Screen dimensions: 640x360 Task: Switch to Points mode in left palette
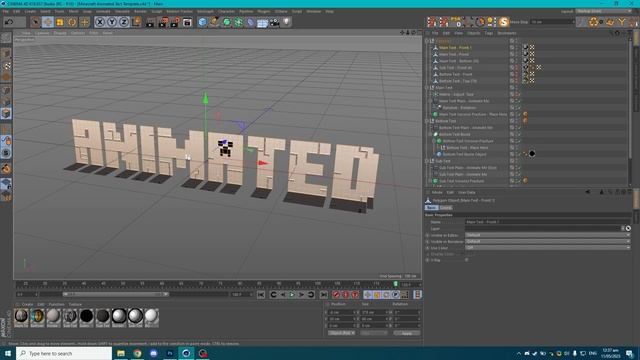coord(6,90)
